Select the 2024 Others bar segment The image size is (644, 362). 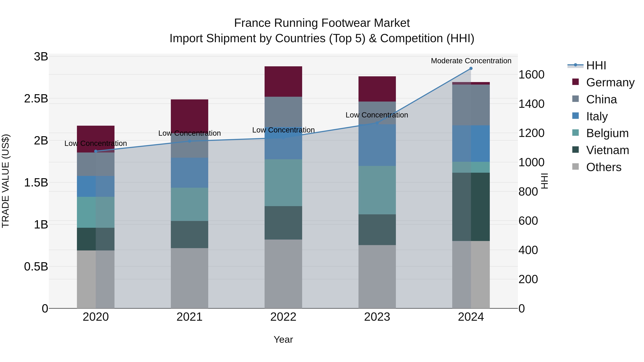[x=471, y=275]
